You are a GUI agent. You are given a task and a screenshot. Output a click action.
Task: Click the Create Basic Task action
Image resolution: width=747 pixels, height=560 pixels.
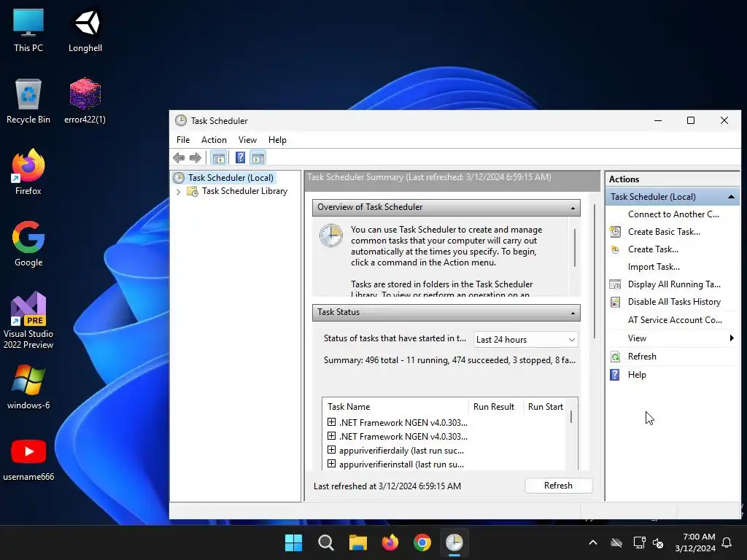coord(664,232)
